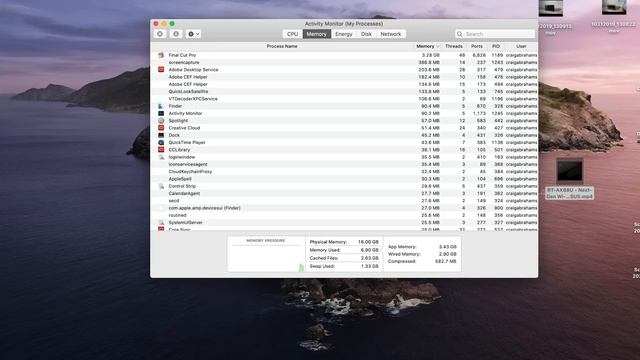Select Adobe CEF Helper using 182.4 MB
Image resolution: width=640 pixels, height=360 pixels.
(x=344, y=77)
